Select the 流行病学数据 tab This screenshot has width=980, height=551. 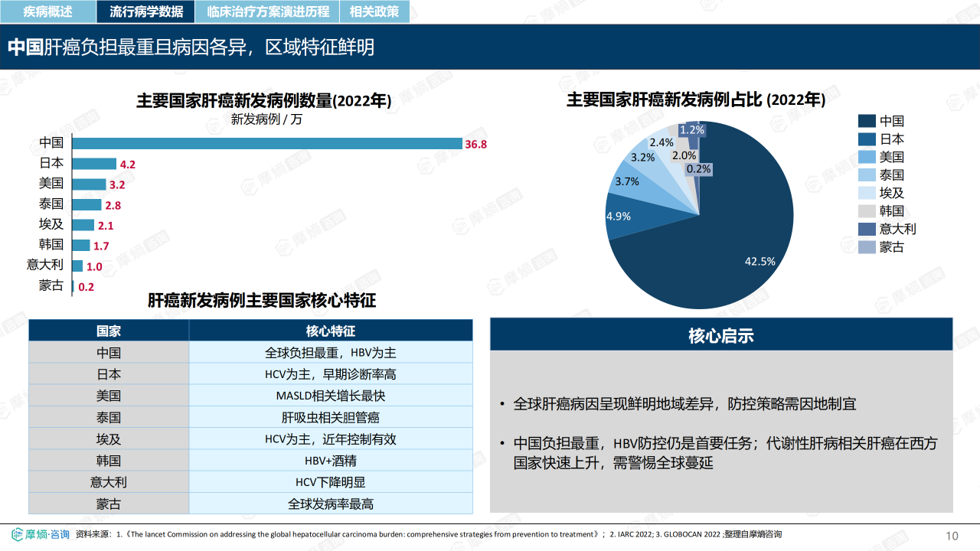tap(146, 11)
